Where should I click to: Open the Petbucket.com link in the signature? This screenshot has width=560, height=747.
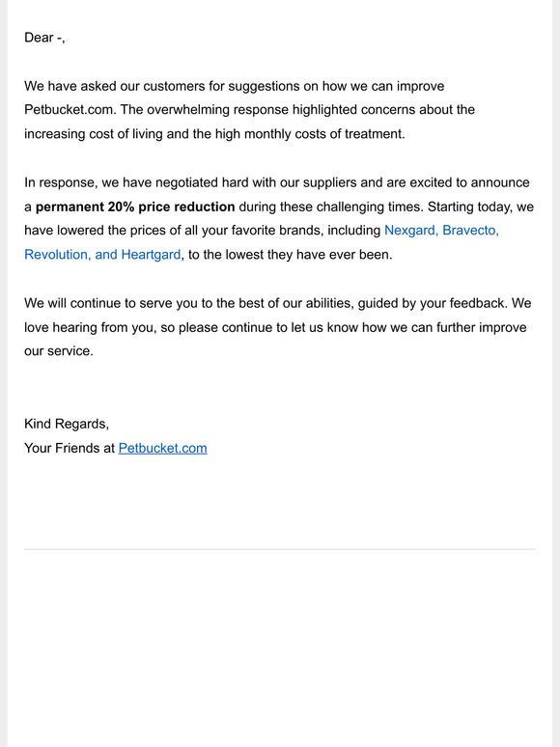click(162, 448)
